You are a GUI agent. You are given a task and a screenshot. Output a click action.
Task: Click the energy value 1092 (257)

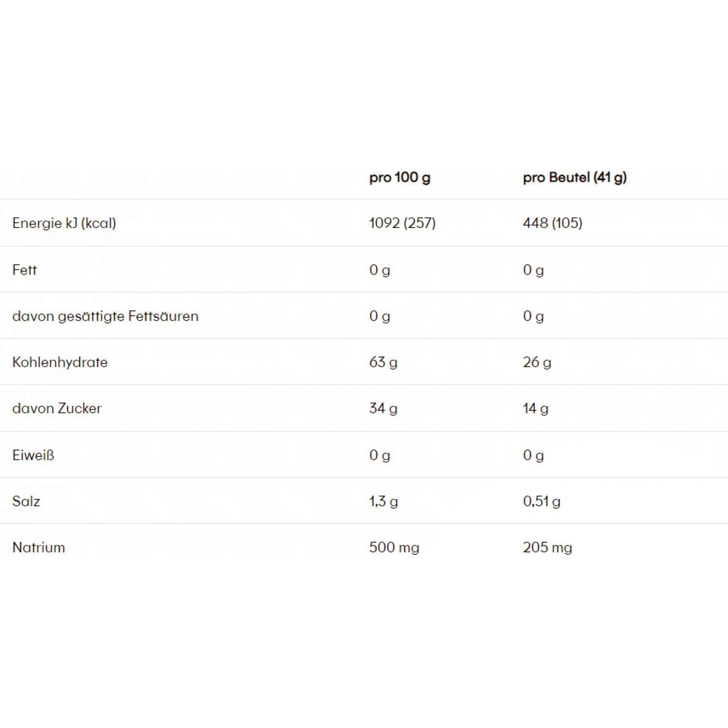402,223
